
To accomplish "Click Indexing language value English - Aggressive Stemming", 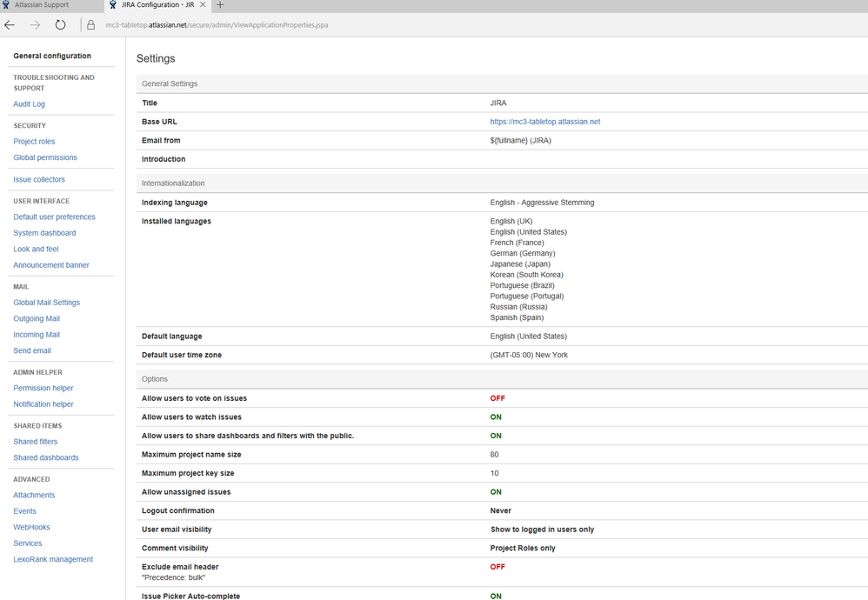I will (542, 203).
